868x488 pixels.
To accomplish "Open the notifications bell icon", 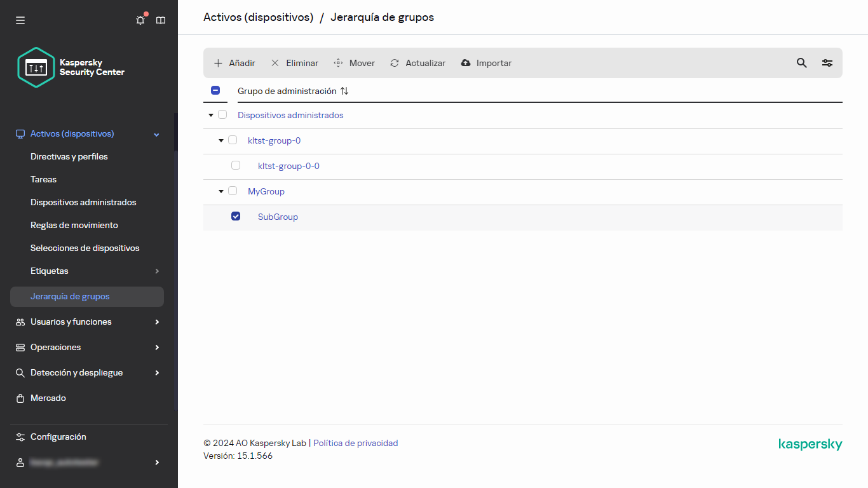I will 140,20.
